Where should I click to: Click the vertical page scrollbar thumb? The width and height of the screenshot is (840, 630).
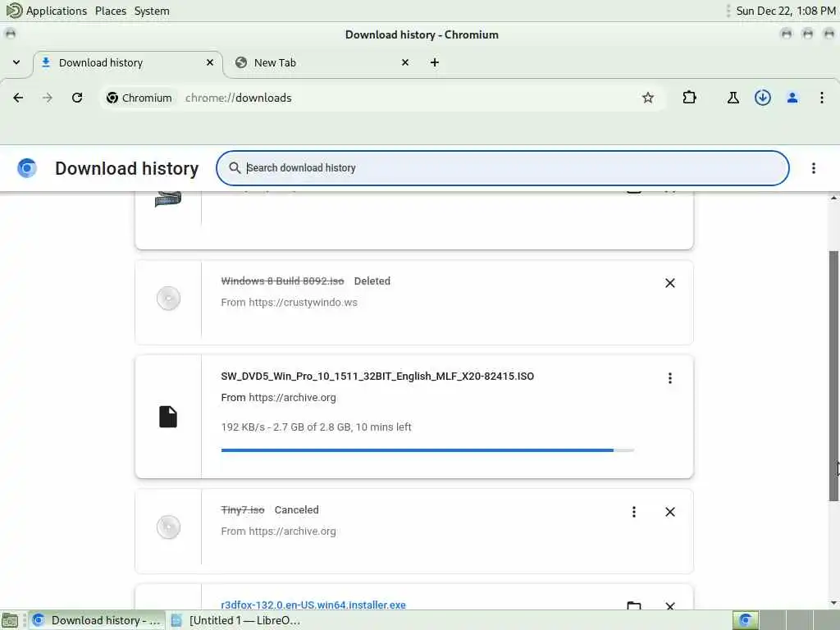[x=833, y=376]
